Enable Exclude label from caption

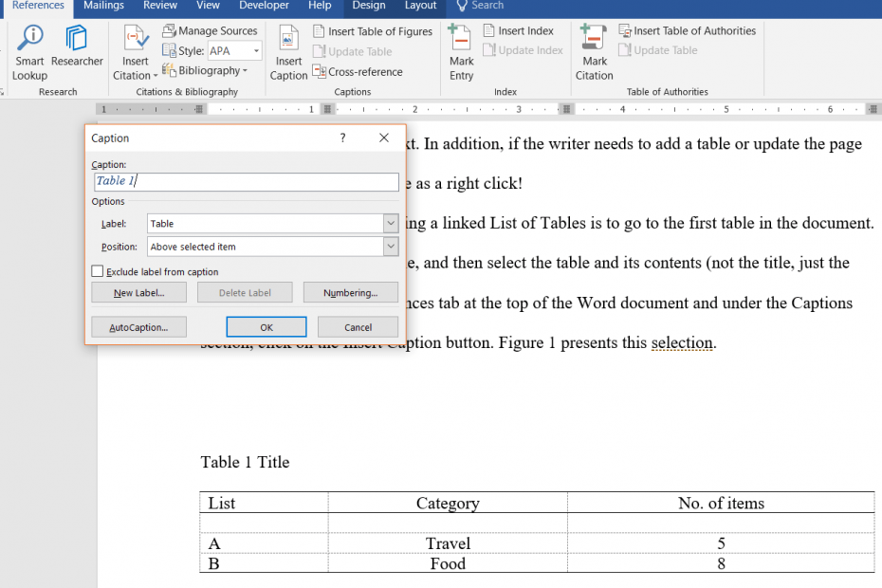point(97,270)
